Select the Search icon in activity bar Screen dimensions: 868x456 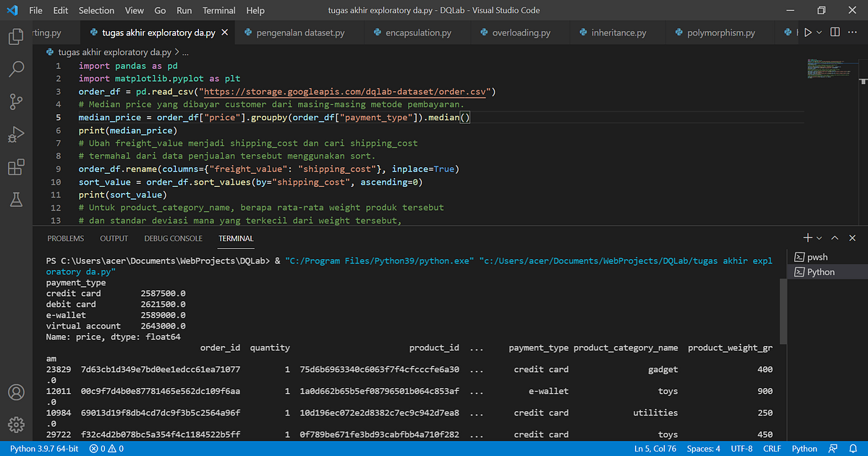point(16,69)
